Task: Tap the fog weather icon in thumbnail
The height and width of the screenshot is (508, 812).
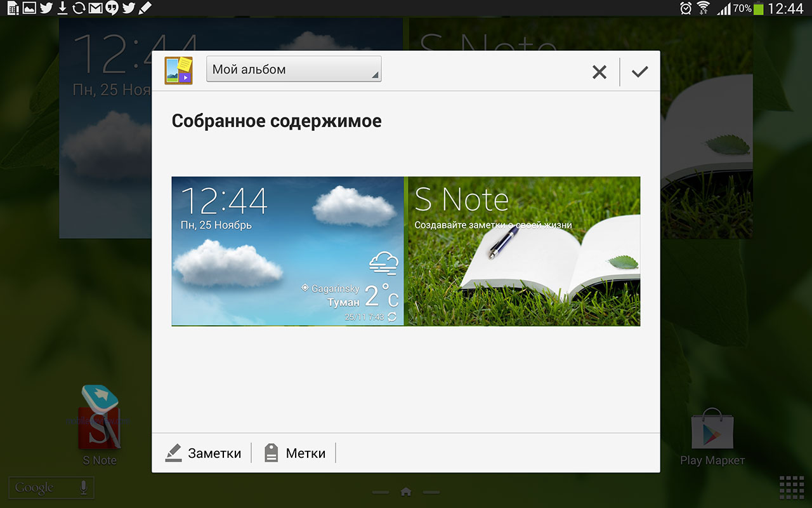Action: tap(383, 263)
